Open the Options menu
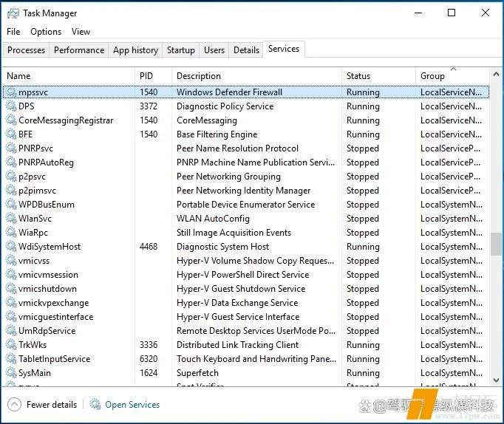Viewport: 504px width, 424px height. coord(46,32)
